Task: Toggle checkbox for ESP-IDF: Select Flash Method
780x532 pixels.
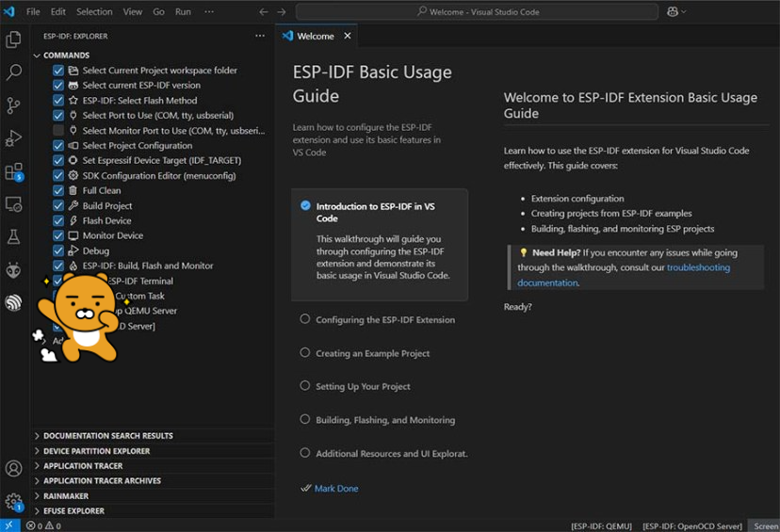Action: tap(58, 100)
